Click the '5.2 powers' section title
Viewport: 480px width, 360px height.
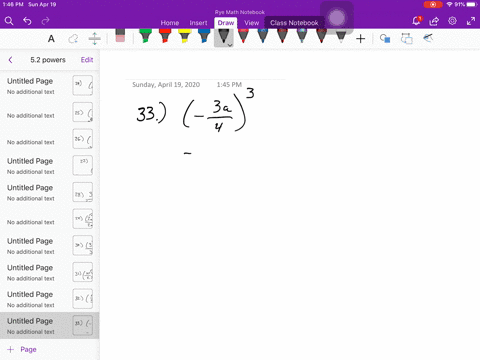(x=48, y=60)
